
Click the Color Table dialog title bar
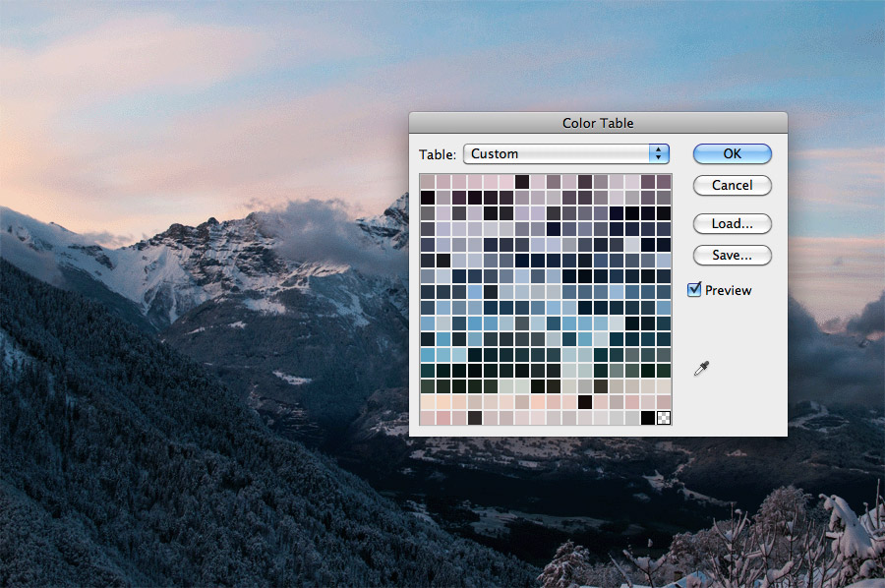(x=598, y=122)
